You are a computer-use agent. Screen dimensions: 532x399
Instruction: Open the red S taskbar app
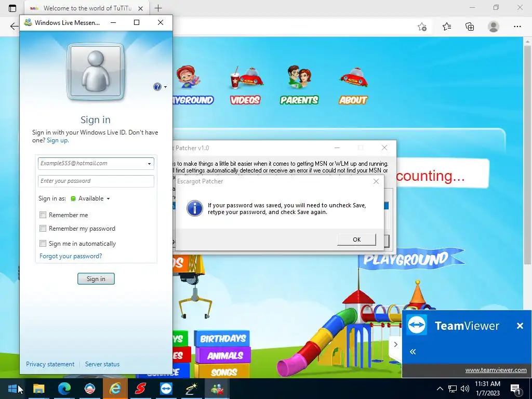140,389
